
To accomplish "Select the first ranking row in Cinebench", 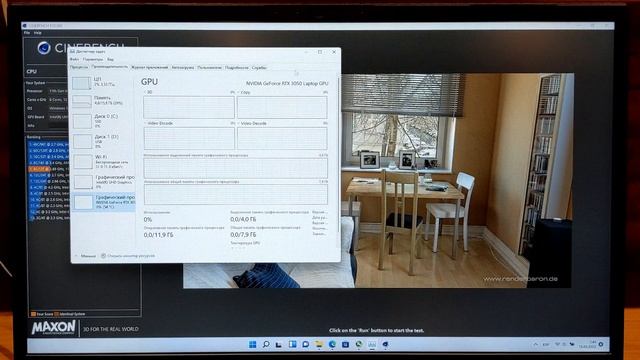I will point(48,144).
